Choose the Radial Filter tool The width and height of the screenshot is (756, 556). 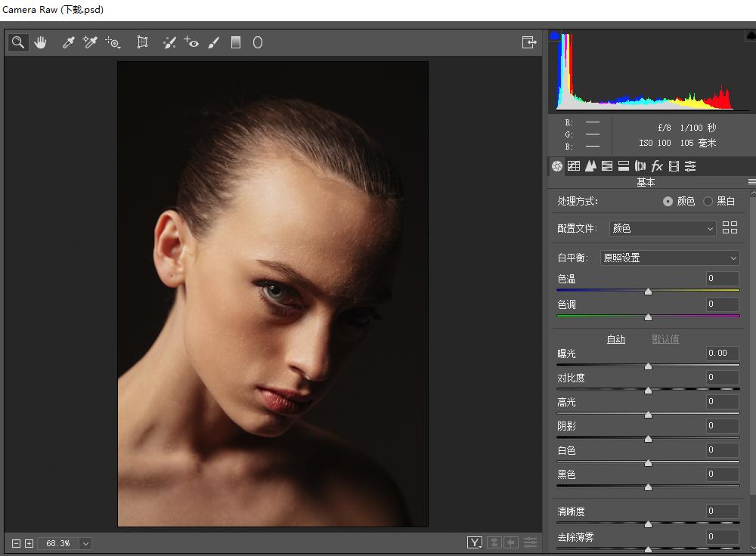(x=258, y=43)
